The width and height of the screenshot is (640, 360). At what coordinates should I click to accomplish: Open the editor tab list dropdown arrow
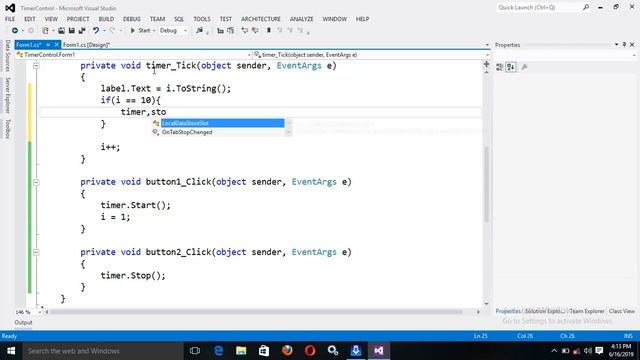pos(487,45)
